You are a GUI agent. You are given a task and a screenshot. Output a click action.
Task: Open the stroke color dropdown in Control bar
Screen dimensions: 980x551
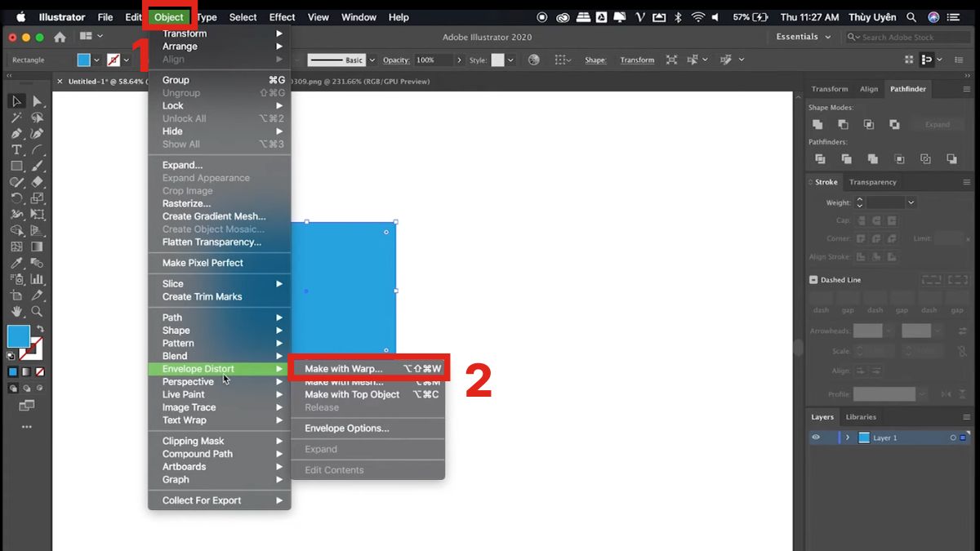coord(126,60)
